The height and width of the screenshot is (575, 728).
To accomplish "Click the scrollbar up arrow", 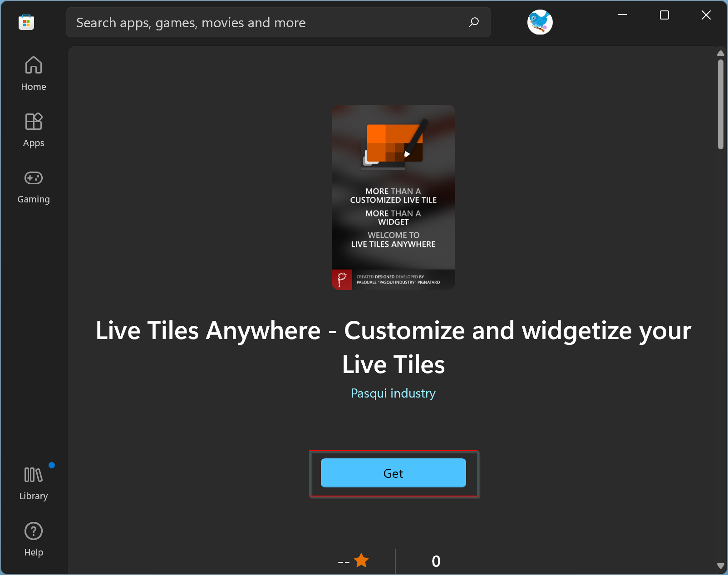I will 720,53.
